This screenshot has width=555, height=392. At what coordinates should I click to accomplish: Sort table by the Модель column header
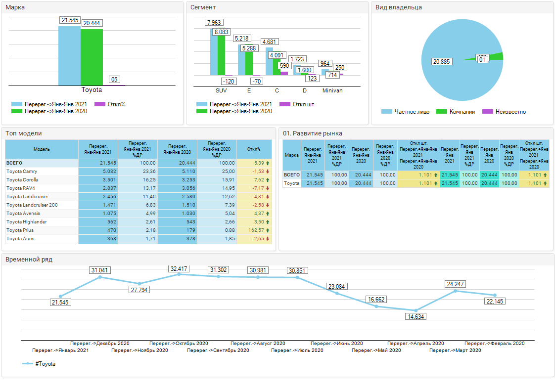point(42,149)
